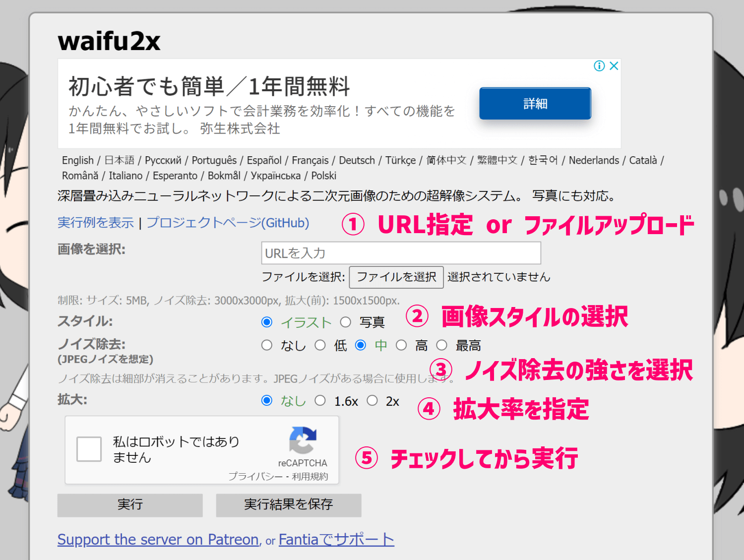
Task: Click the reCAPTCHA logo icon
Action: [x=303, y=440]
